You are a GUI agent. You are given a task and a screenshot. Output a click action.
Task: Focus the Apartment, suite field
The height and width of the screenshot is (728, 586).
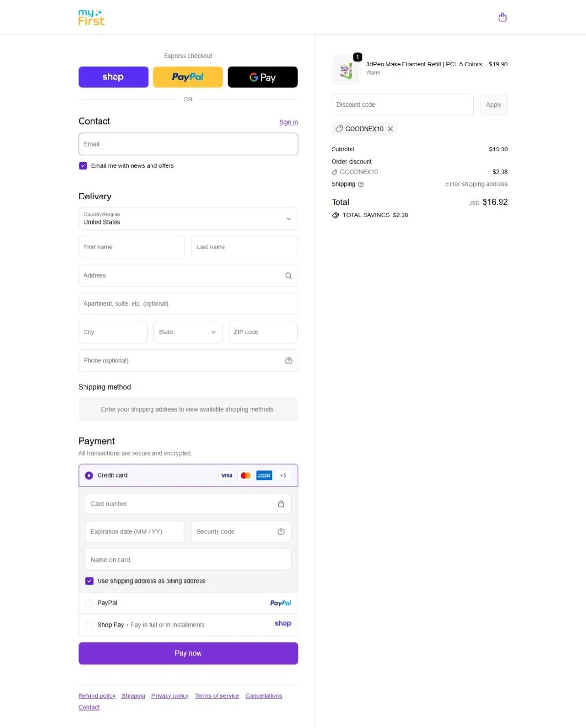coord(188,304)
